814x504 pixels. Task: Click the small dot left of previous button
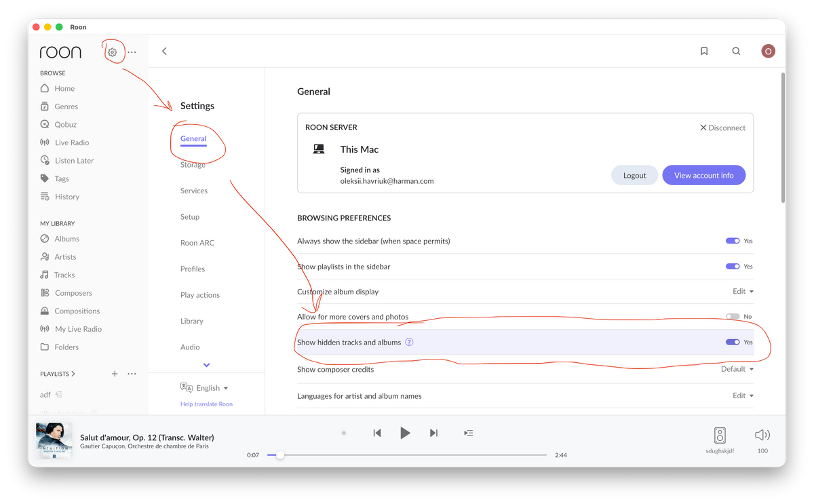point(344,433)
